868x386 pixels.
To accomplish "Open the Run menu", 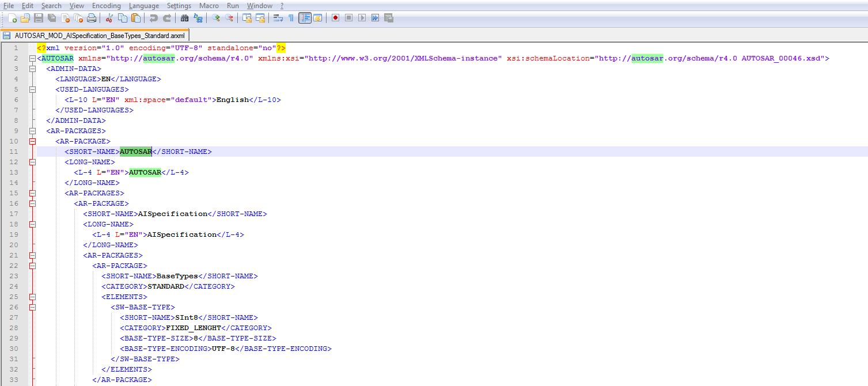I will point(233,5).
